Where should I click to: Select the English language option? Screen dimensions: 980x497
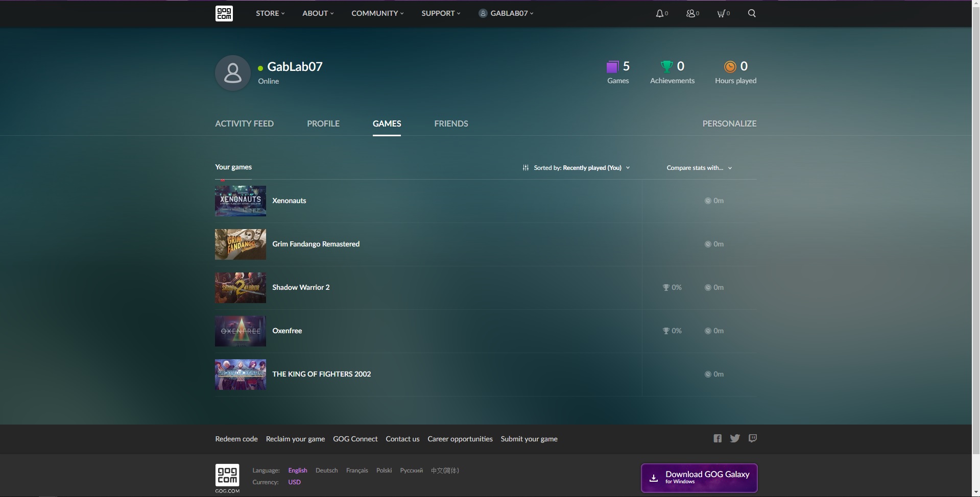click(298, 470)
